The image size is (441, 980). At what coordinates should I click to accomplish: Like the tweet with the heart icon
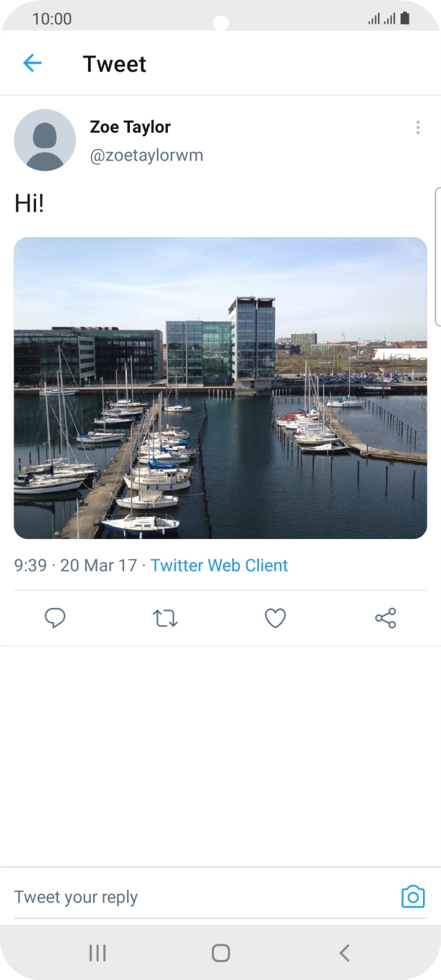coord(275,618)
